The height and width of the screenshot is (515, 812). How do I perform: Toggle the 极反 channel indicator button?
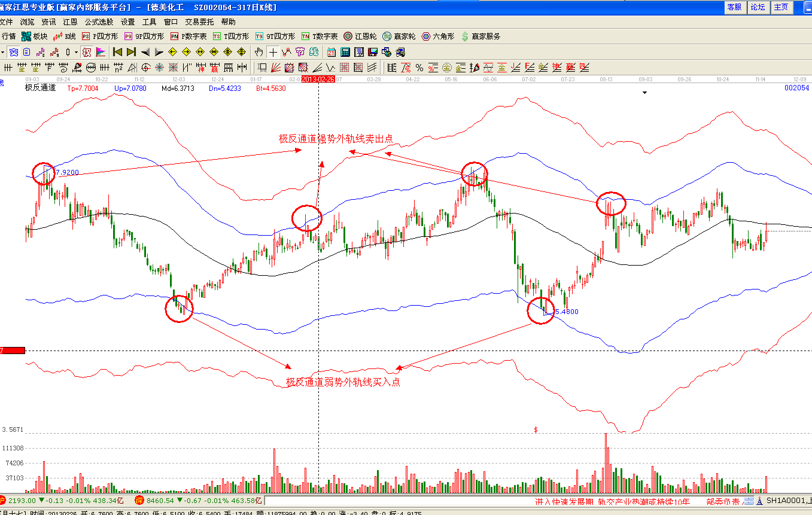click(86, 52)
